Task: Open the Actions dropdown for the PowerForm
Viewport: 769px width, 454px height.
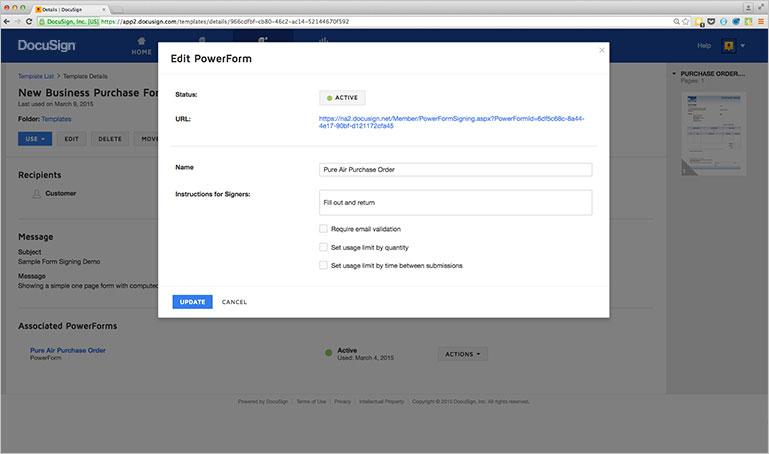Action: tap(464, 353)
